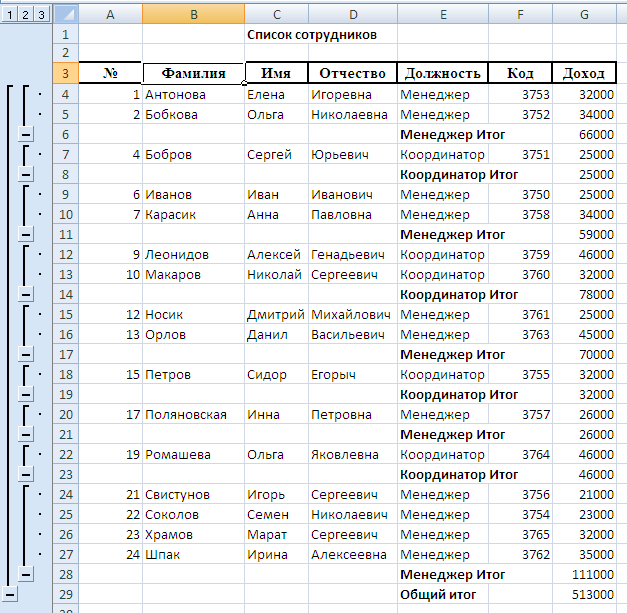Select column F header
This screenshot has height=613, width=627.
tap(520, 15)
